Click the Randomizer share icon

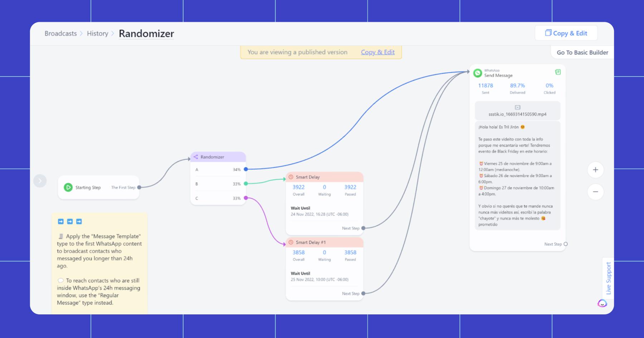pos(196,157)
